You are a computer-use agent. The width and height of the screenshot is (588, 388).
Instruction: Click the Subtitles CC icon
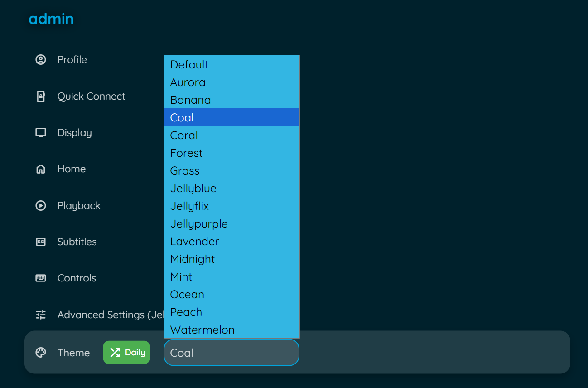[41, 242]
